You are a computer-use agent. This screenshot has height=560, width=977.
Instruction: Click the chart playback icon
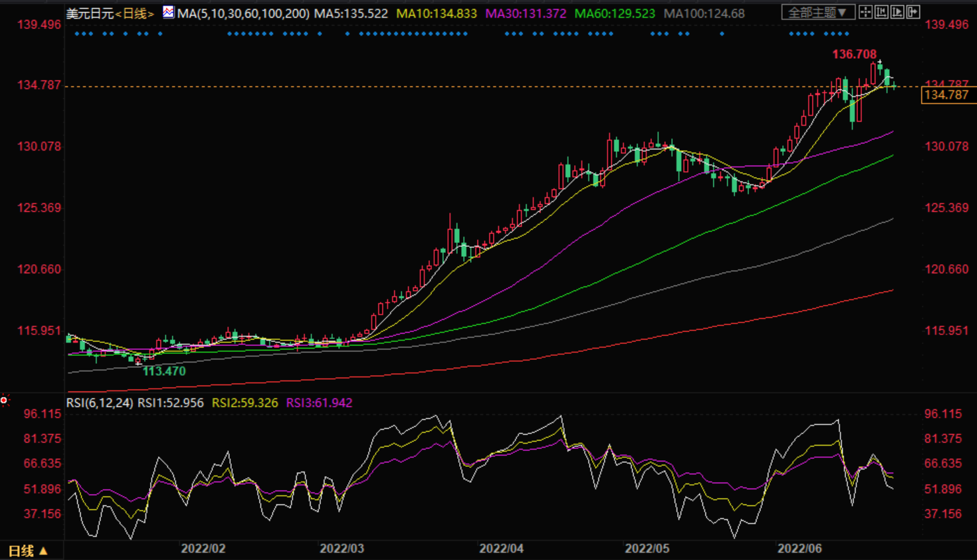click(x=897, y=12)
